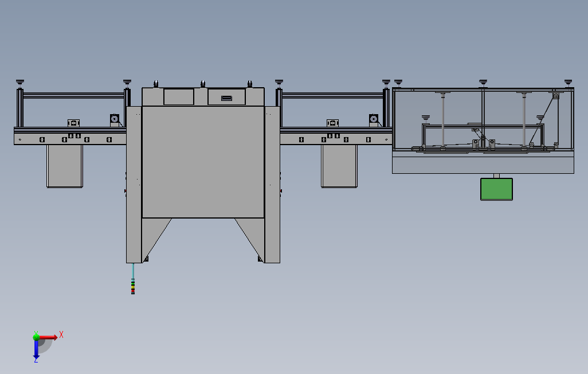Click the red X axis arrow of the triad

click(x=49, y=337)
